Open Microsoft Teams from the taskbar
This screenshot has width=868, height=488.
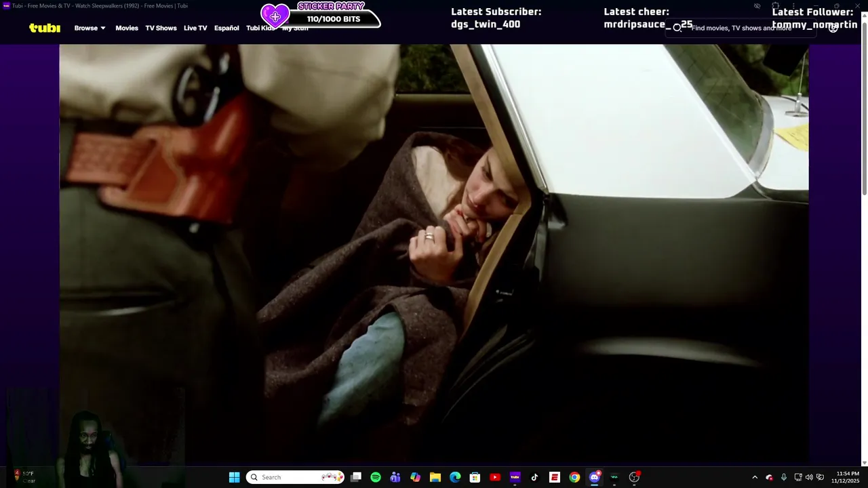(395, 477)
